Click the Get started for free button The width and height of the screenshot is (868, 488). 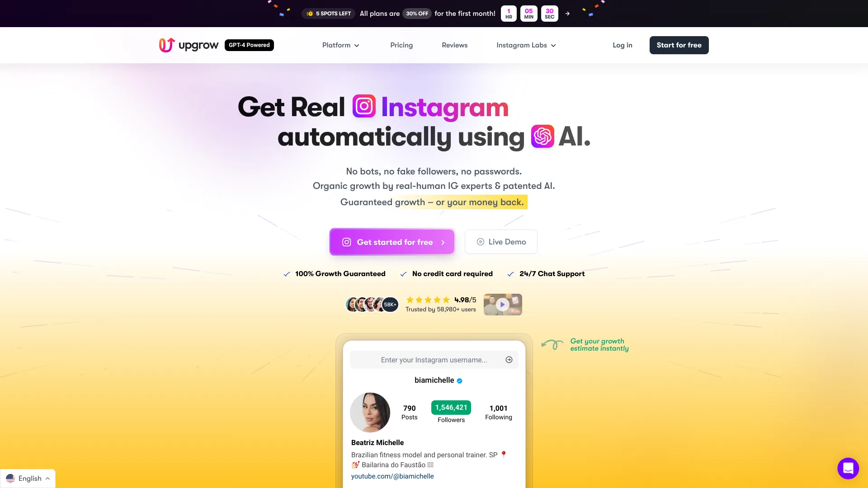392,241
